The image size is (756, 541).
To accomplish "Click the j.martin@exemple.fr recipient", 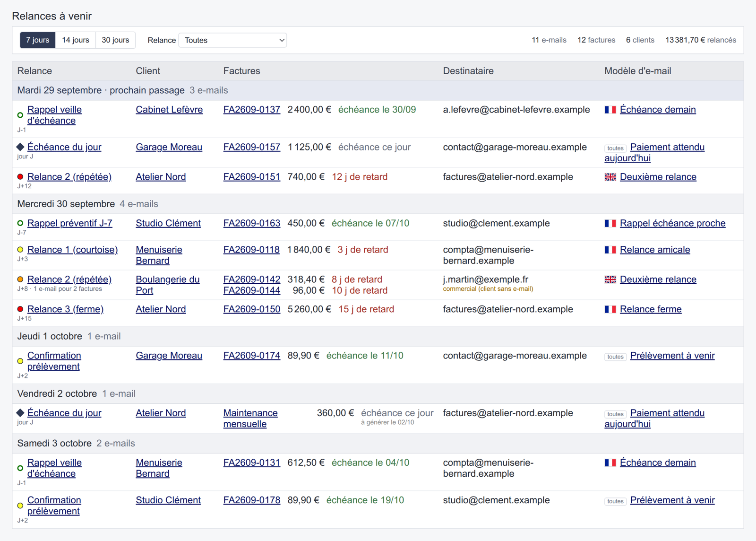I will coord(486,279).
